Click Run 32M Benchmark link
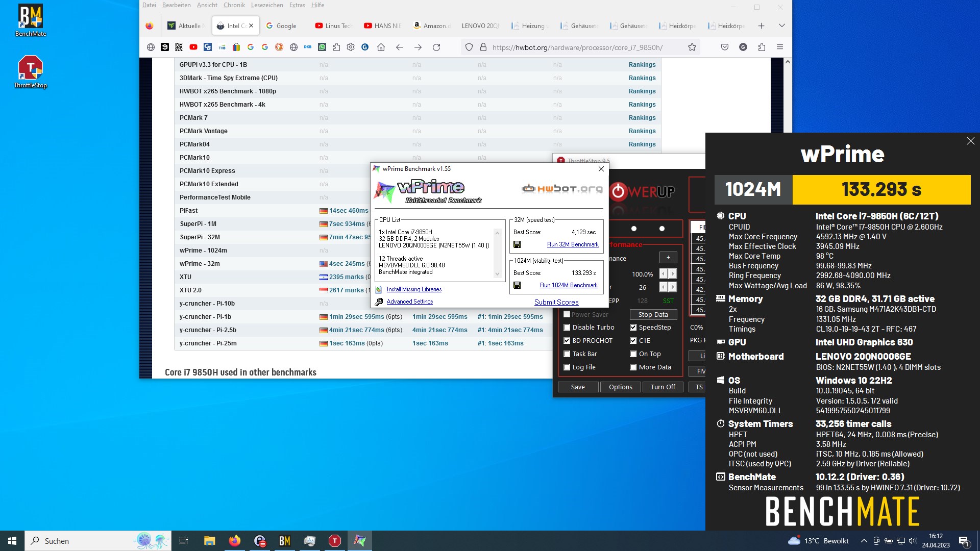Viewport: 980px width, 551px height. (x=573, y=244)
